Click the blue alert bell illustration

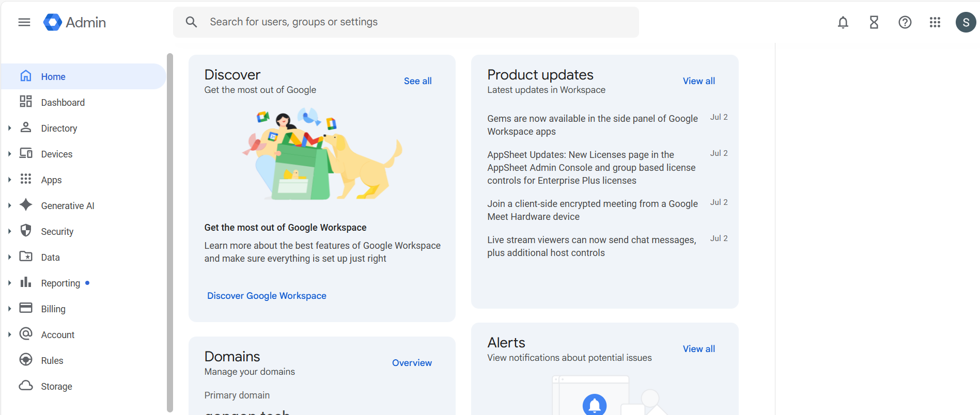tap(595, 404)
